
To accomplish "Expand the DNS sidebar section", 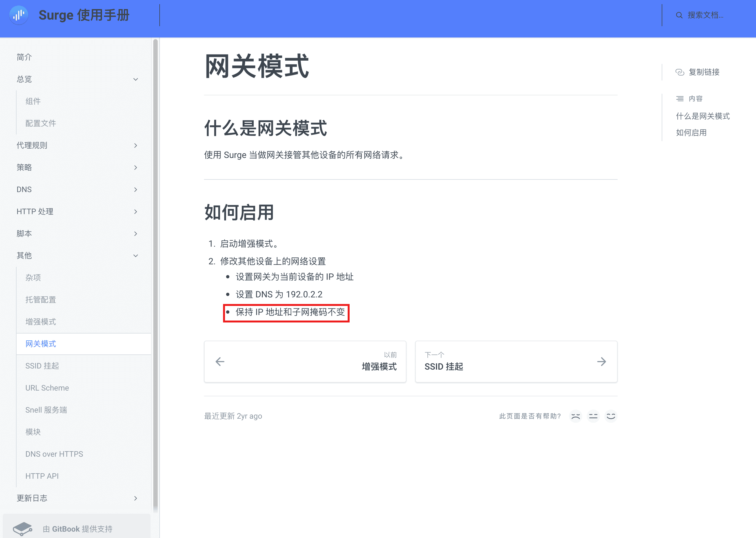I will click(136, 190).
